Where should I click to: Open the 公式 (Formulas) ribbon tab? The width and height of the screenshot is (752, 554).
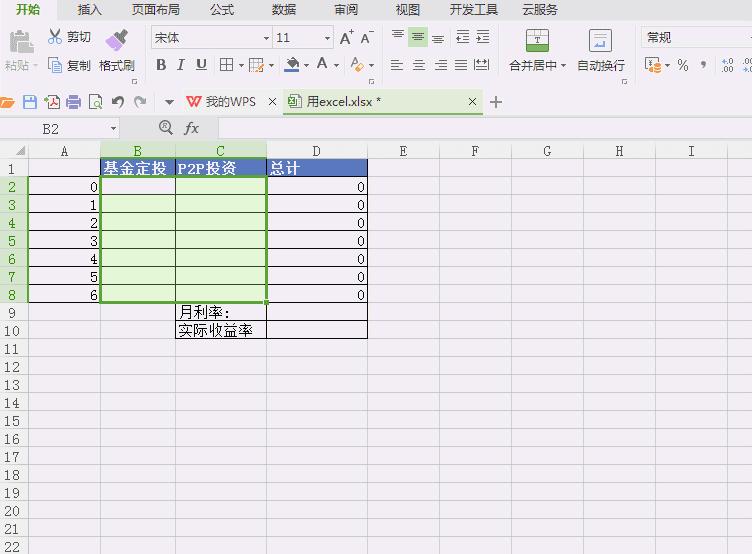click(222, 10)
